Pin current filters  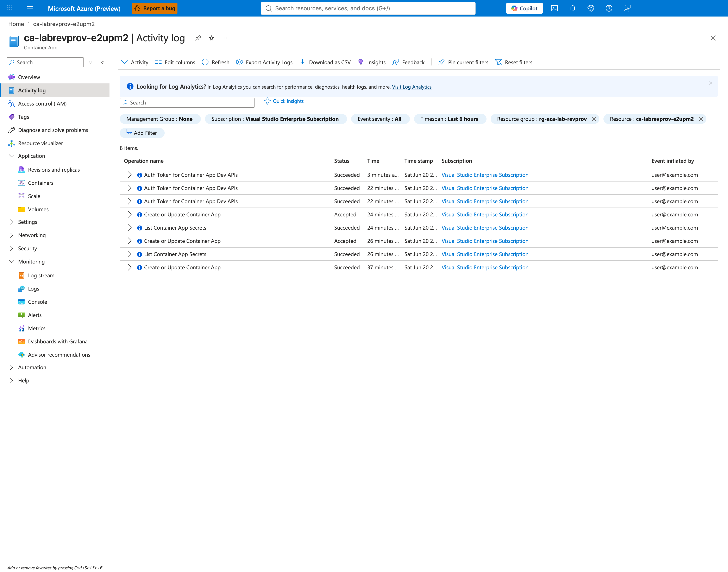463,62
